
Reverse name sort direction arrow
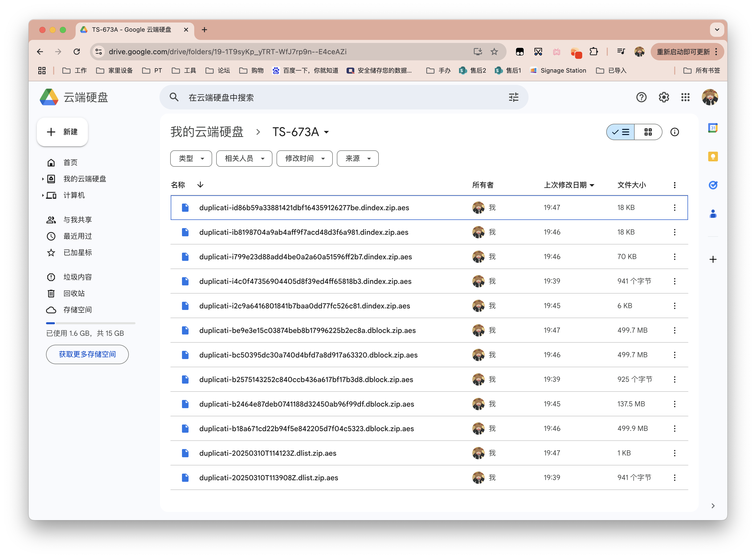click(x=200, y=184)
